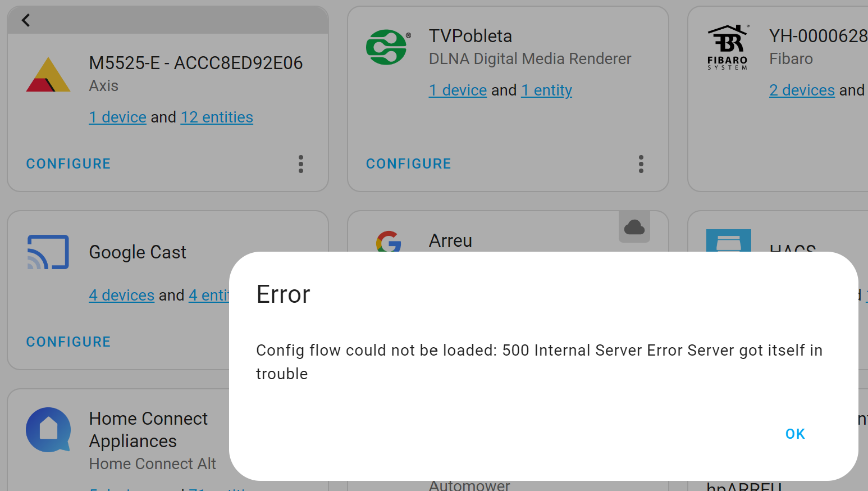Screen dimensions: 868x491
Task: Open the TVPobleta card three-dot menu
Action: click(641, 164)
